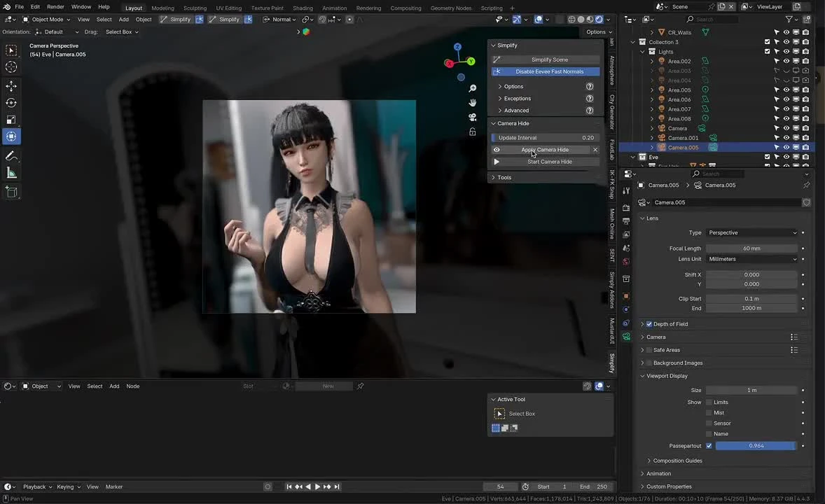This screenshot has height=504, width=825.
Task: Enable Show Limits checkbox
Action: (x=709, y=402)
